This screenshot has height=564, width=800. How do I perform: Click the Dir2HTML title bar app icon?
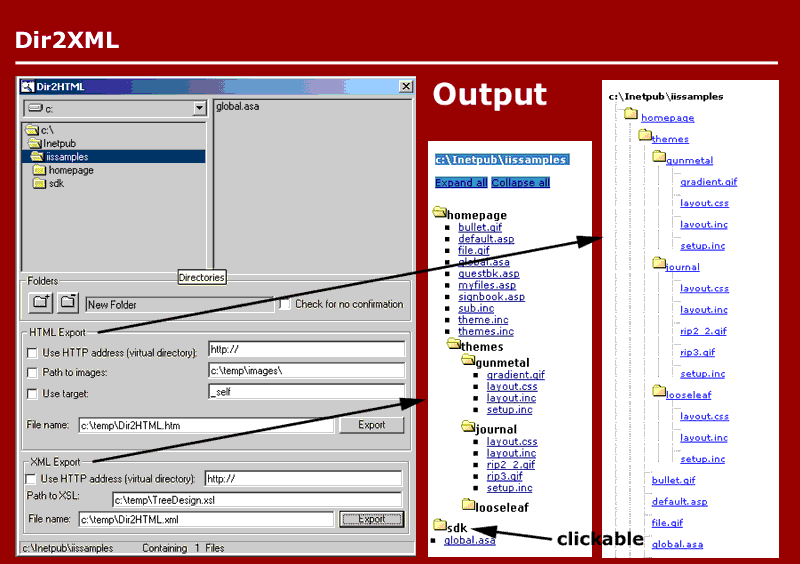(x=28, y=87)
